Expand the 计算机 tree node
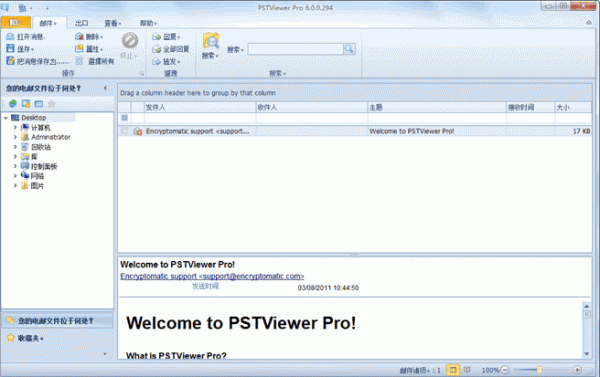600x377 pixels. tap(15, 127)
